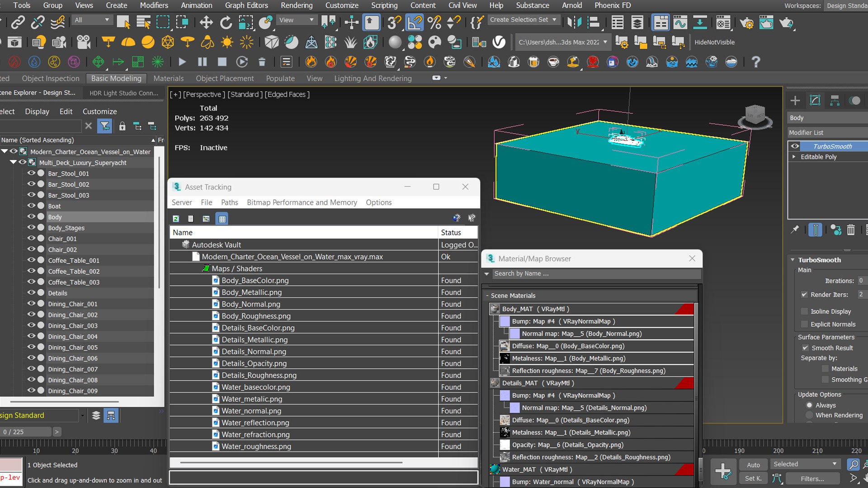This screenshot has height=488, width=868.
Task: Click the Filters... button
Action: click(812, 479)
